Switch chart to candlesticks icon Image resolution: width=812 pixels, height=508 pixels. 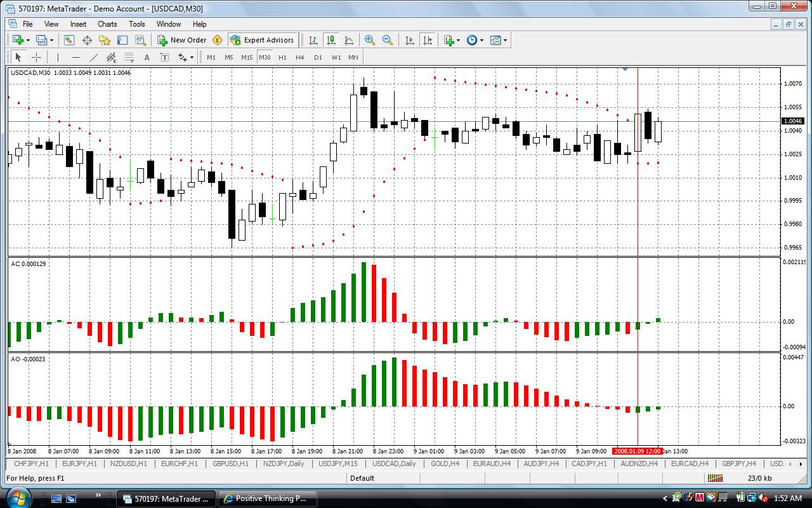331,40
